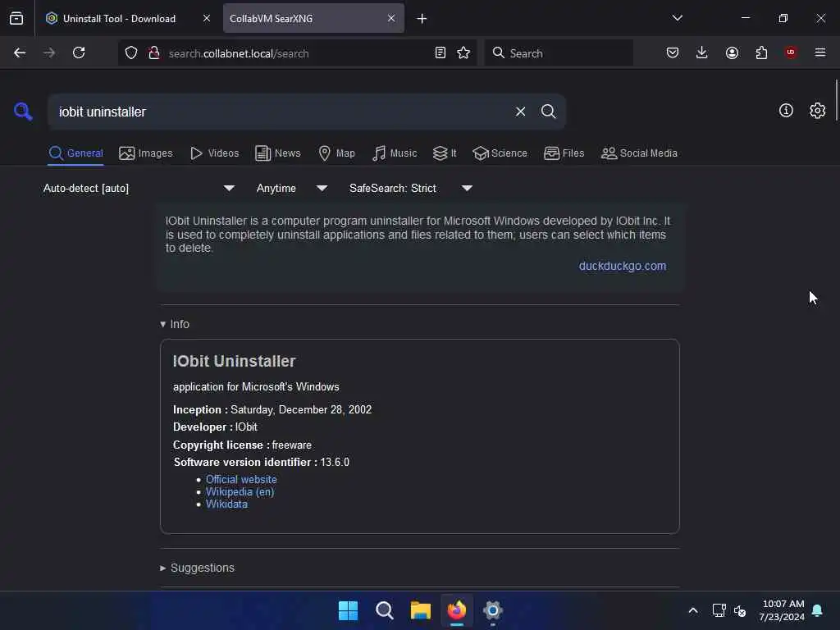This screenshot has width=840, height=630.
Task: Open Anytime time range dropdown
Action: (291, 188)
